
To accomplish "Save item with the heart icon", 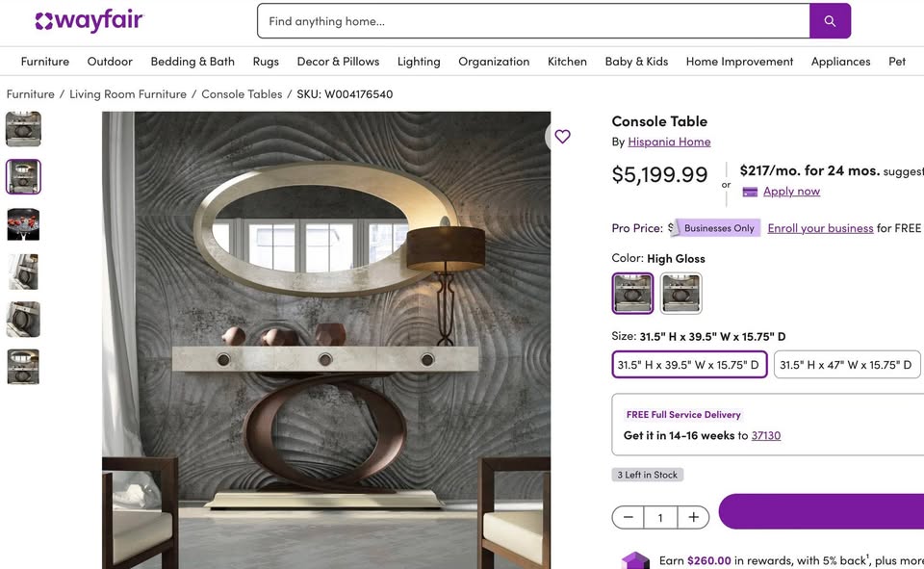I will click(562, 137).
